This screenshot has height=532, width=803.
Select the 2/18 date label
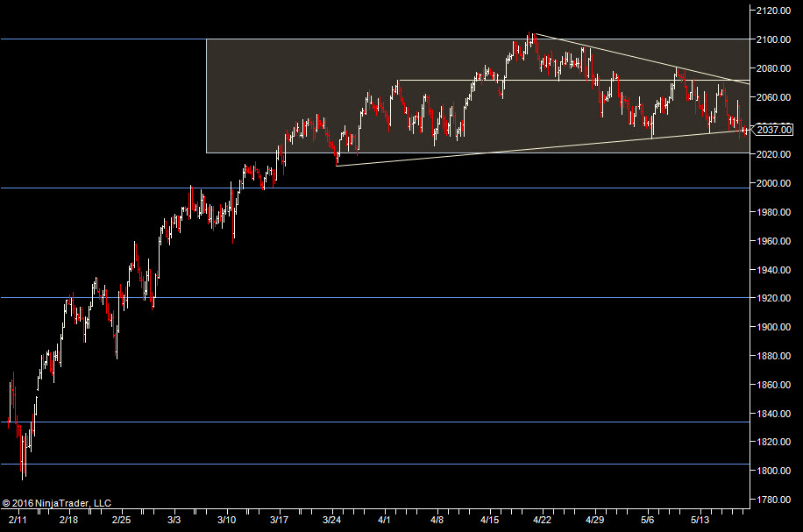coord(68,521)
